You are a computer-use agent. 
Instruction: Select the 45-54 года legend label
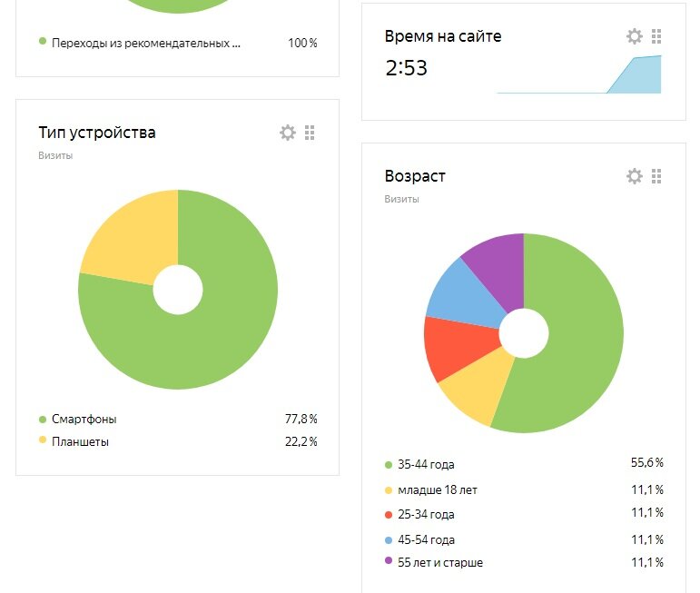point(426,539)
